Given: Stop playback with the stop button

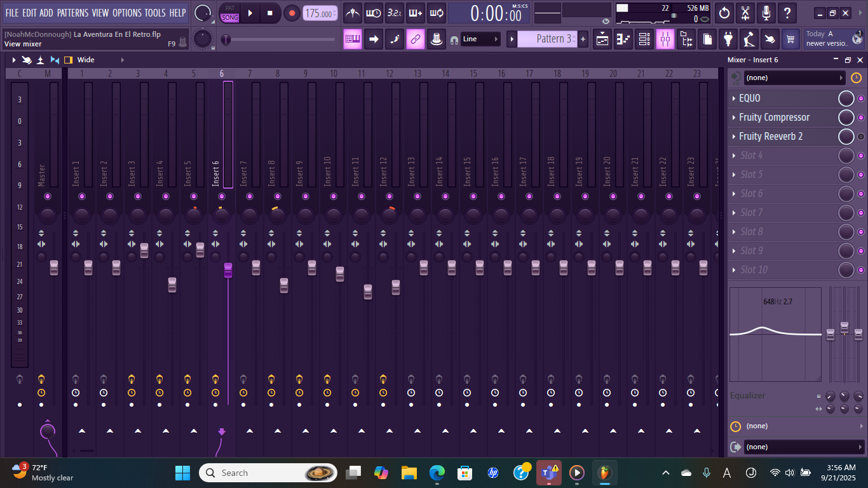Looking at the screenshot, I should (x=270, y=13).
